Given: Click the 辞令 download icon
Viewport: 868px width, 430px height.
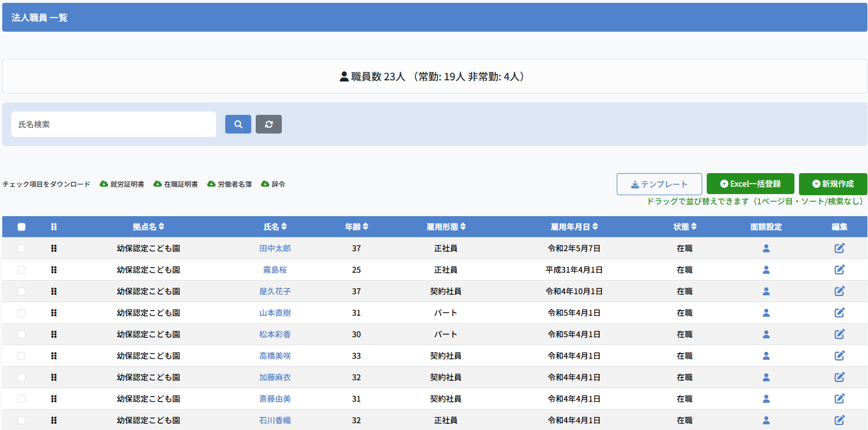Looking at the screenshot, I should (264, 184).
